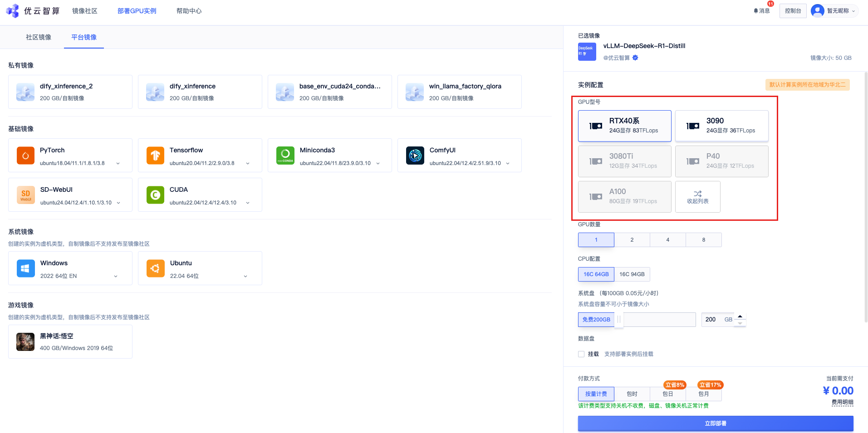The height and width of the screenshot is (433, 868).
Task: Select the PyTorch logo icon
Action: click(25, 156)
